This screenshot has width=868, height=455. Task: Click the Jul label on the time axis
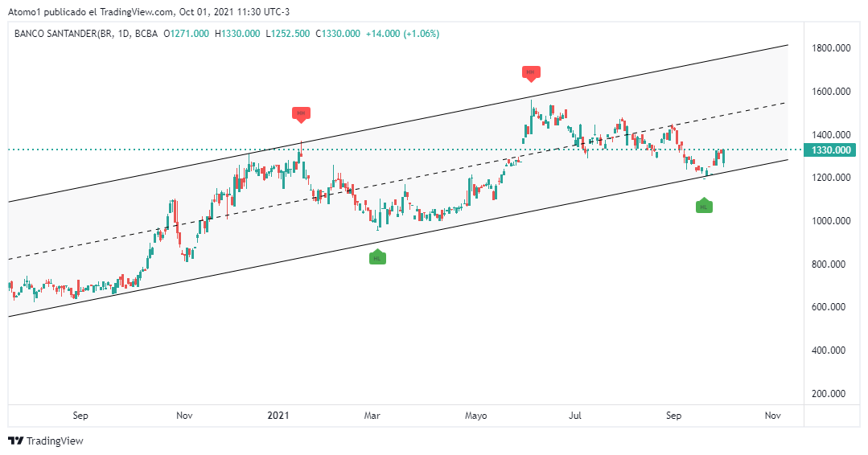click(x=575, y=416)
